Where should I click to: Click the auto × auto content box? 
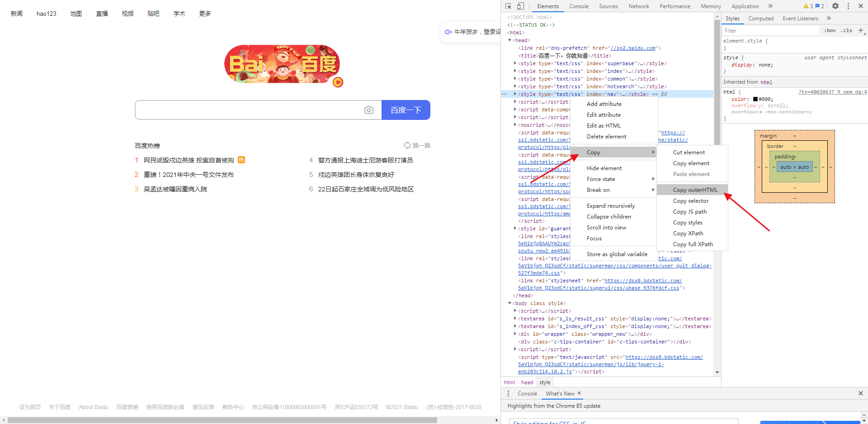(x=794, y=167)
